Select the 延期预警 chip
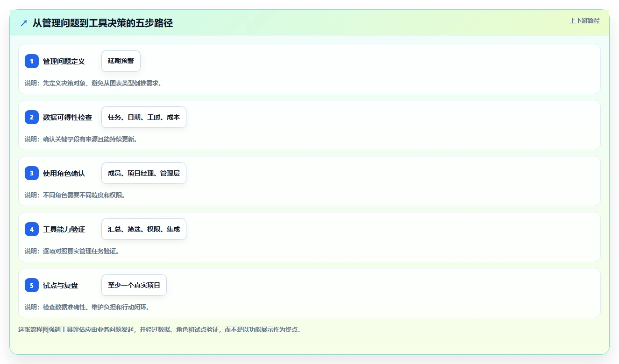619x364 pixels. pyautogui.click(x=121, y=61)
